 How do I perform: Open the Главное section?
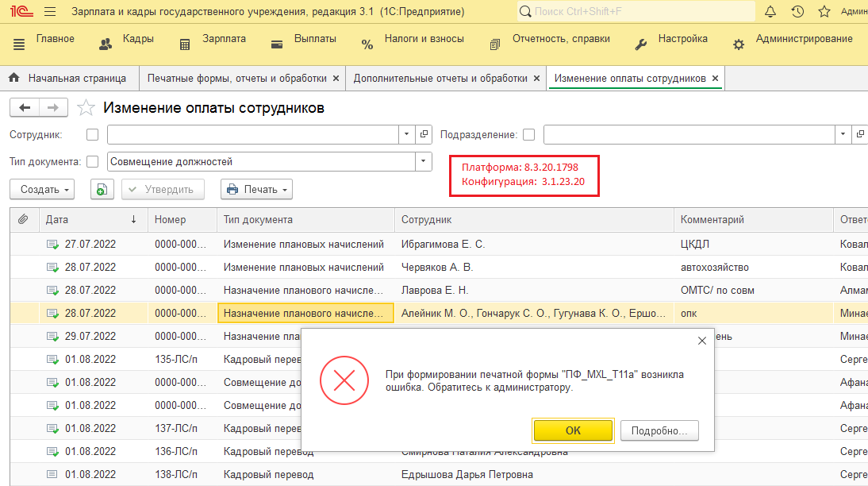[56, 39]
